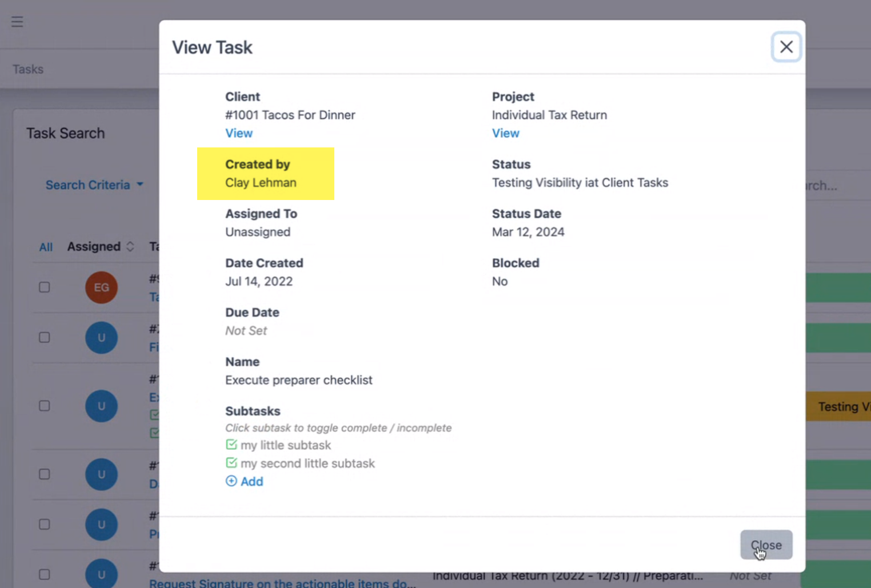The width and height of the screenshot is (871, 588).
Task: Click the Close button on the View Task dialog
Action: (x=766, y=545)
